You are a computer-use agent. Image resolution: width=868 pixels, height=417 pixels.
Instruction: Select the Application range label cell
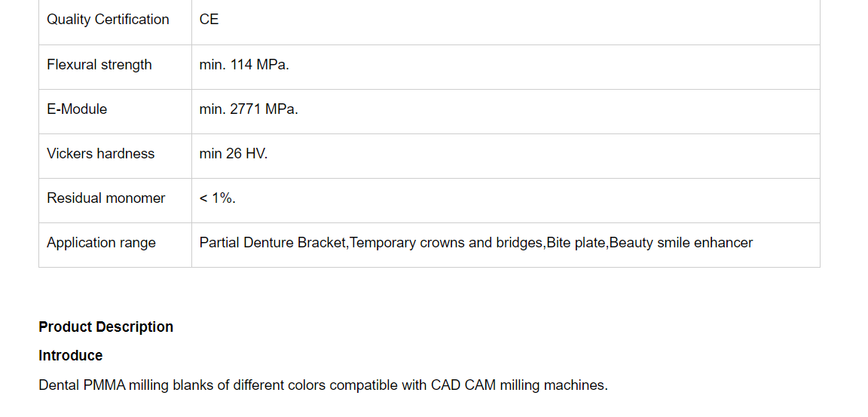[x=101, y=243]
